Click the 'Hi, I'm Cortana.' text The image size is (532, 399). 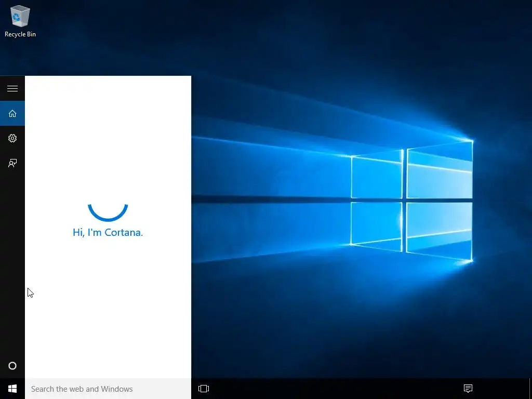pos(108,232)
